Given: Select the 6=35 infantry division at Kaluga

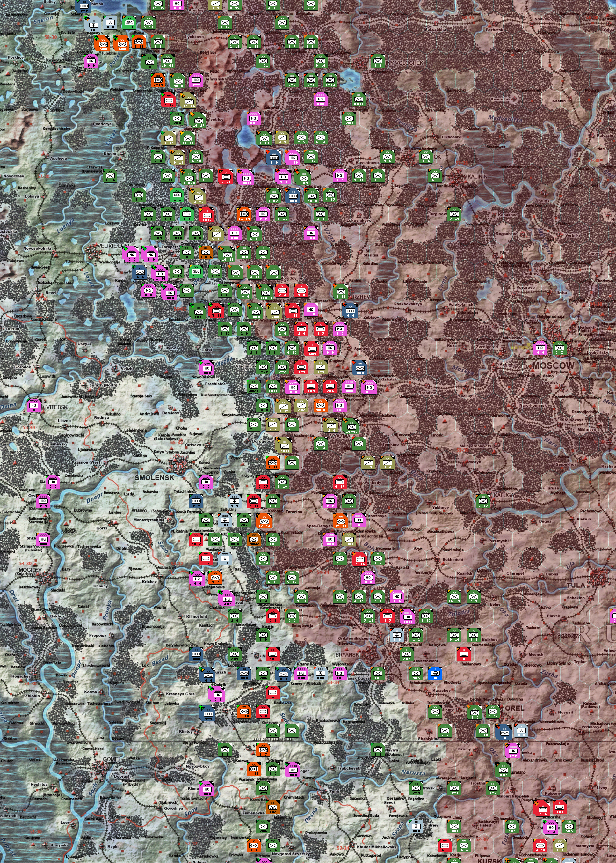Looking at the screenshot, I should (483, 501).
